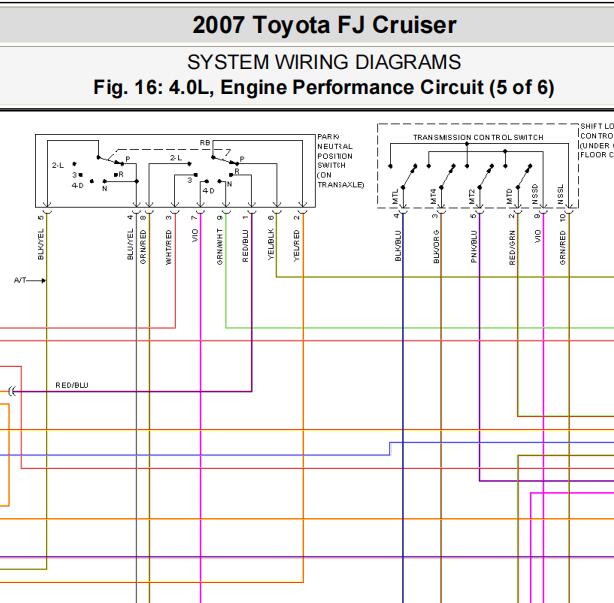Select the 'BLK/YEL' wire label
Viewport: 614px width, 603px height.
pyautogui.click(x=41, y=244)
